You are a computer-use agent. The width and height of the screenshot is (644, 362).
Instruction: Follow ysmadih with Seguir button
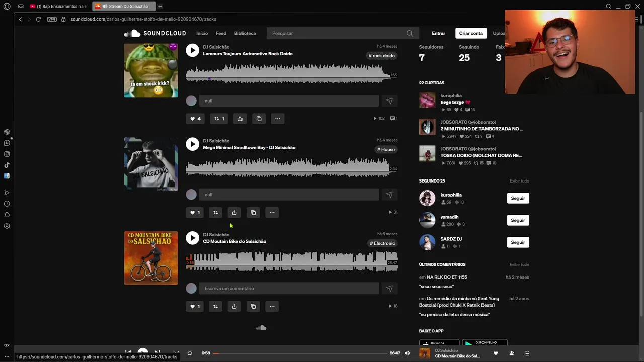click(x=518, y=220)
